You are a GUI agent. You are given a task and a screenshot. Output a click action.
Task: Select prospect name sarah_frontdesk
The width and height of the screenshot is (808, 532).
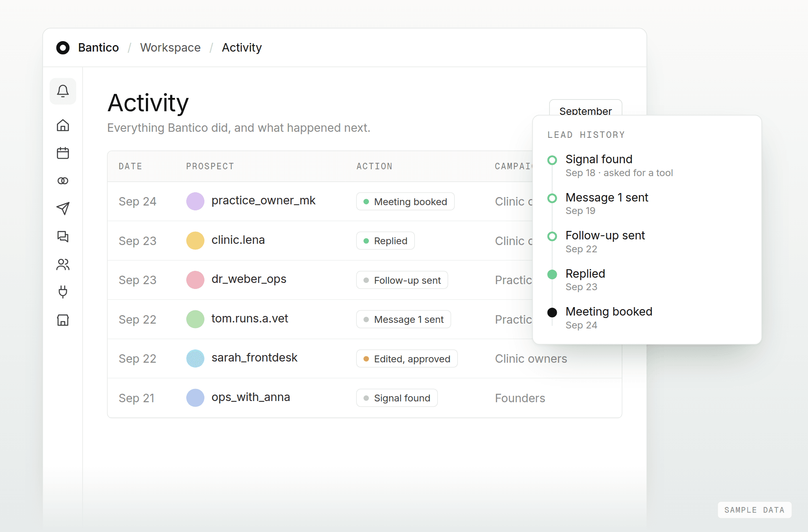[x=254, y=357]
